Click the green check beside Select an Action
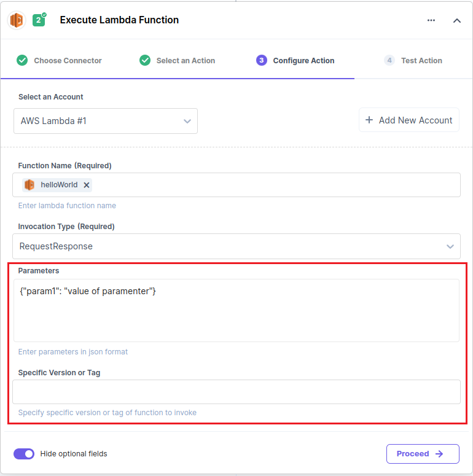This screenshot has width=473, height=476. [x=145, y=60]
